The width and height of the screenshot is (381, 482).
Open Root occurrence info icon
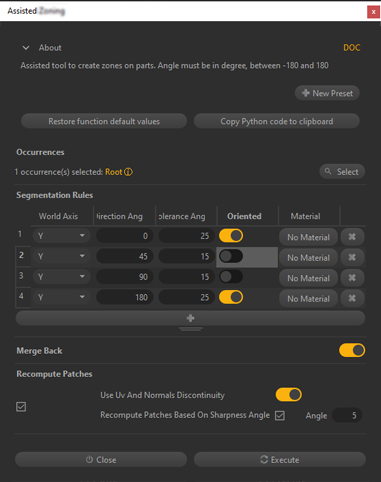point(128,172)
